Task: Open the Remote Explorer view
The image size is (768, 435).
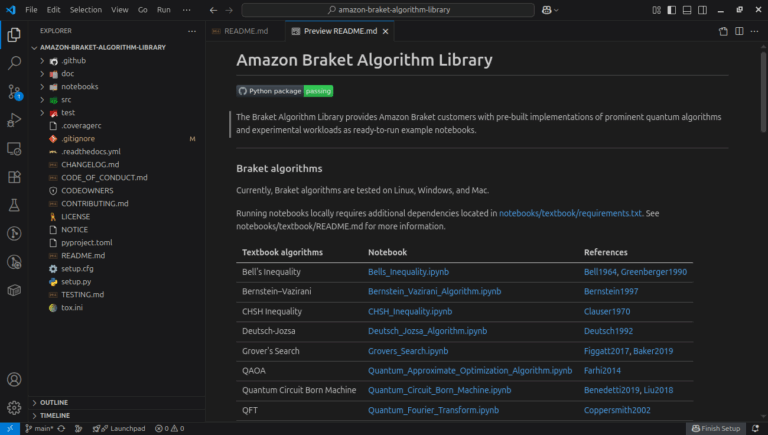Action: coord(14,148)
